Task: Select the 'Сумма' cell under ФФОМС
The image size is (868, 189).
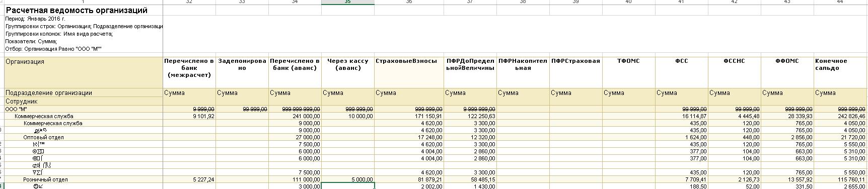Action: [x=787, y=93]
